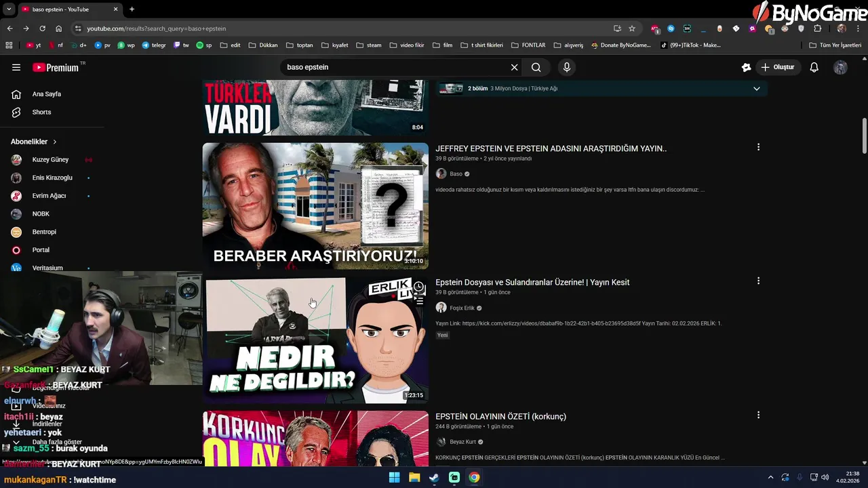Open title 'EPSTEİN OLAYININ ÖZETİ (korkunç)'
This screenshot has height=488, width=868.
point(500,416)
